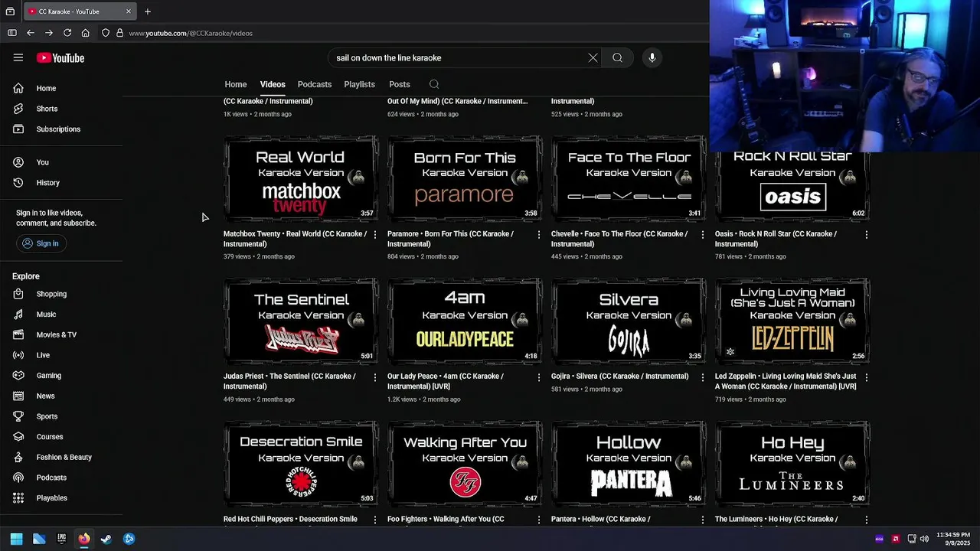This screenshot has width=980, height=551.
Task: Open the Born For This paramore thumbnail
Action: 465,179
